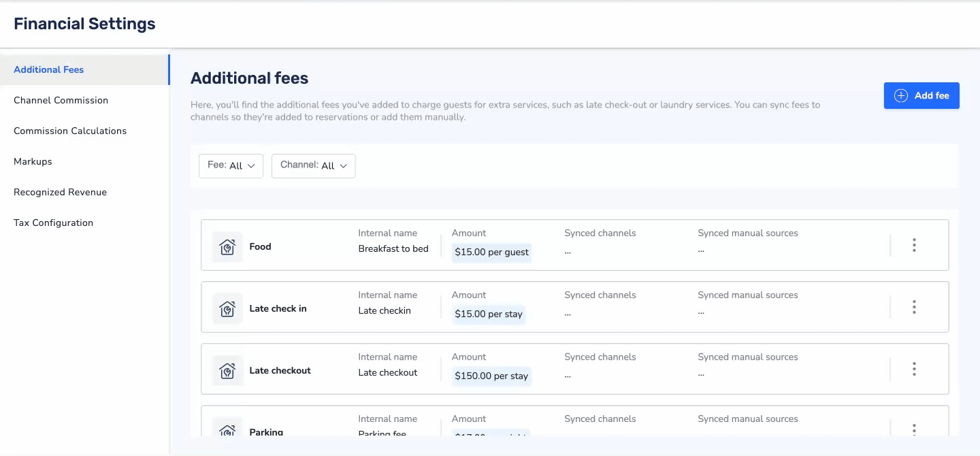Click the Food fee house icon

pos(227,247)
